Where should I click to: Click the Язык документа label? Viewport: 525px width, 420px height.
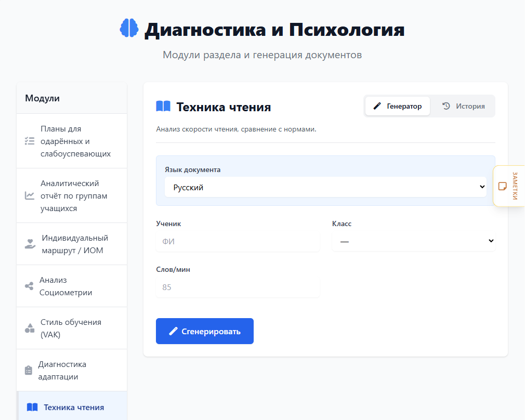192,169
